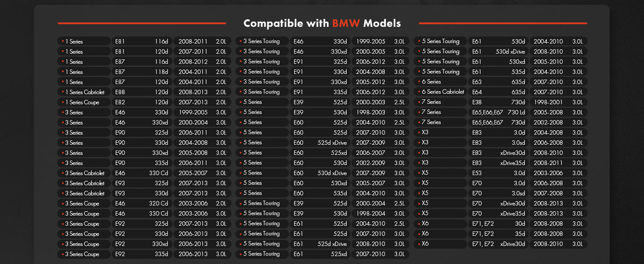Click "35d" in the X6 row
The height and width of the screenshot is (264, 644).
pos(520,234)
